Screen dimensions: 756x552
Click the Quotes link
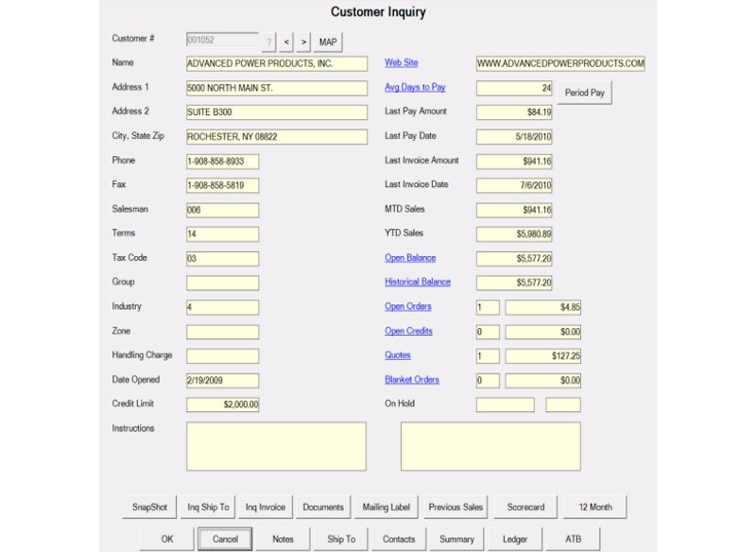click(x=398, y=355)
